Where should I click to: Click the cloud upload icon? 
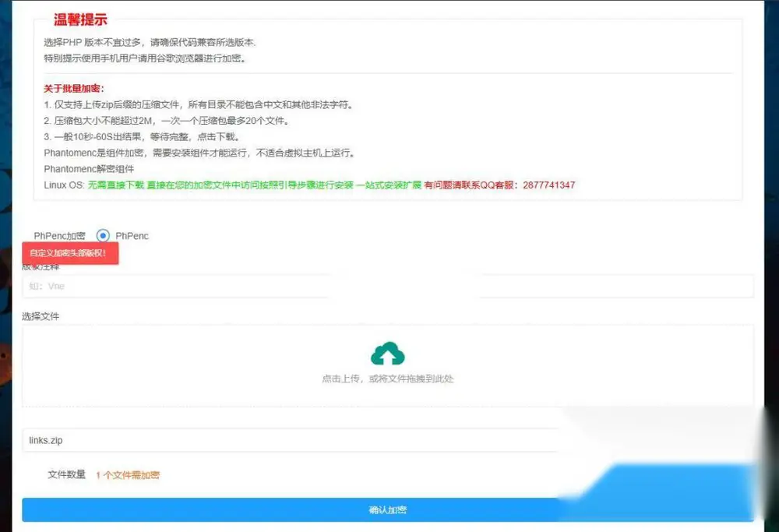click(387, 353)
